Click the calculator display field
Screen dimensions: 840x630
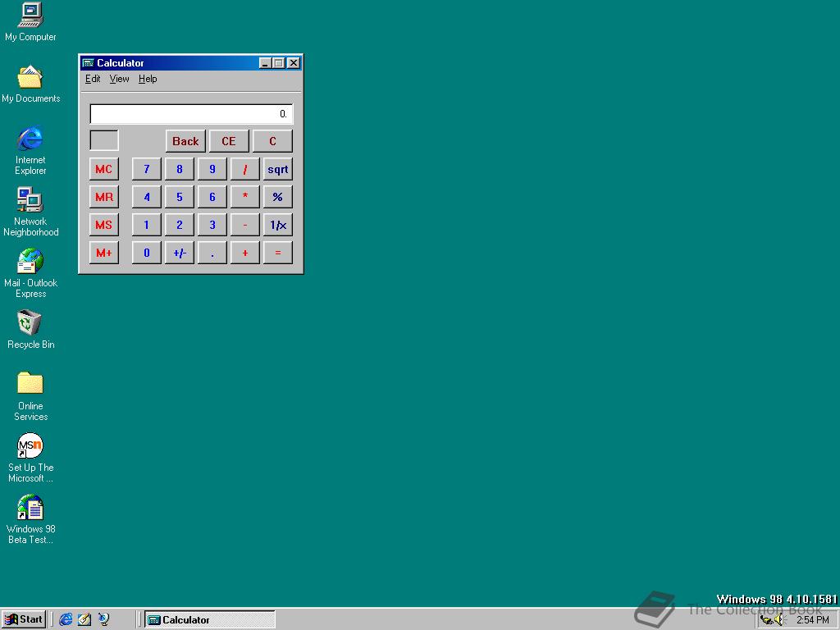[191, 113]
